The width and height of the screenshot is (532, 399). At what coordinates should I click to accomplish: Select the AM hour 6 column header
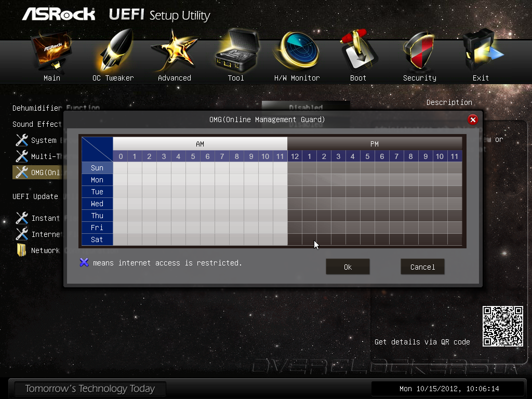[x=208, y=156]
